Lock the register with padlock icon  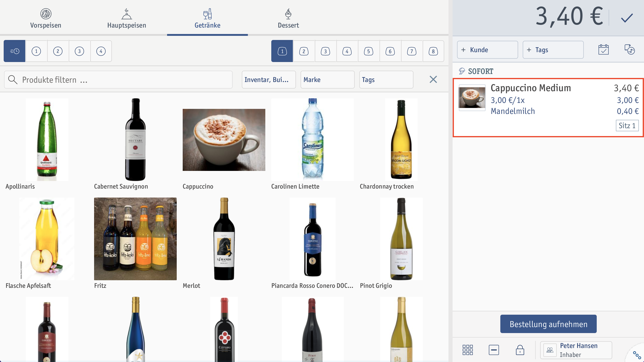click(x=520, y=350)
